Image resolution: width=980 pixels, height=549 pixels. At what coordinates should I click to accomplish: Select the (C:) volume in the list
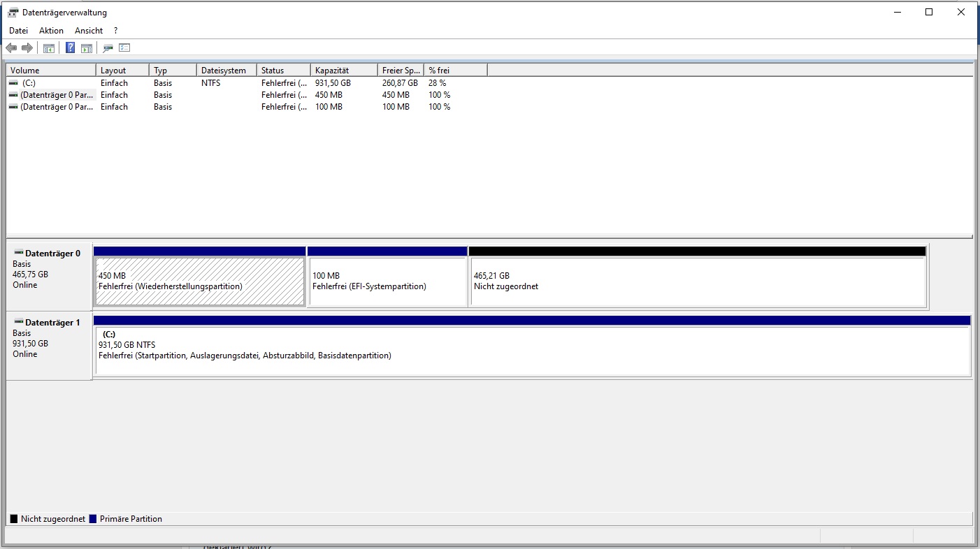pos(29,83)
